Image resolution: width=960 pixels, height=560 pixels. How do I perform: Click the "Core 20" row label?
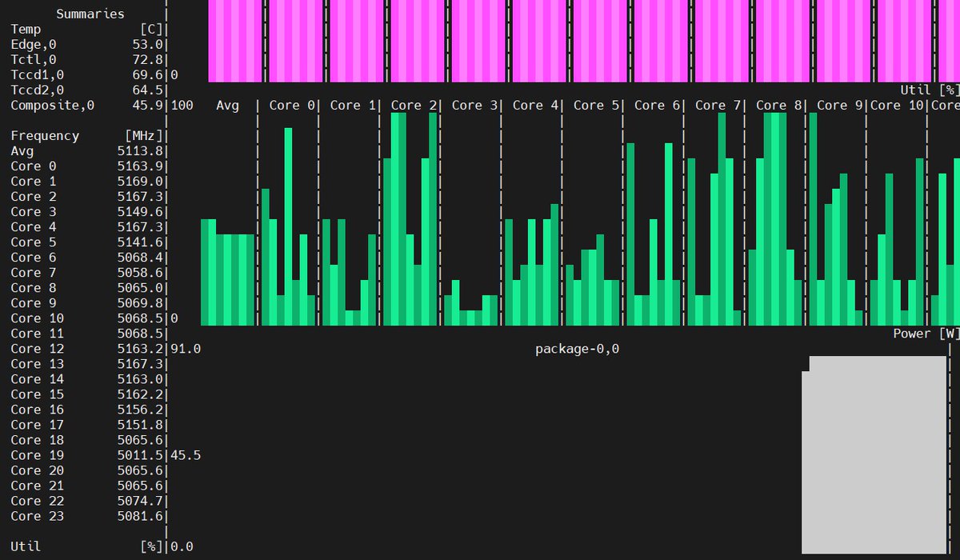coord(37,470)
